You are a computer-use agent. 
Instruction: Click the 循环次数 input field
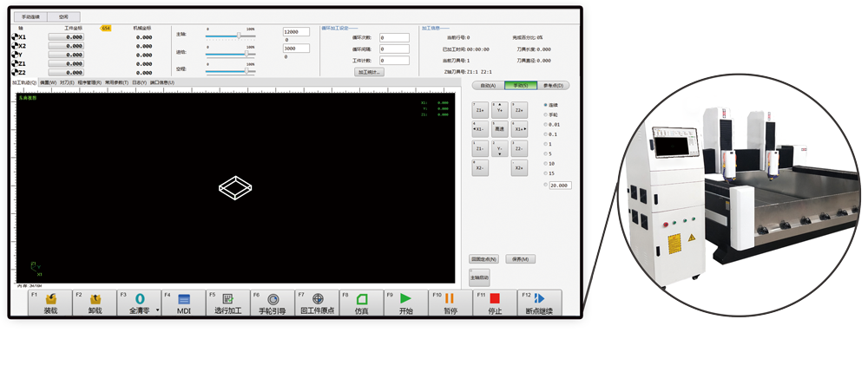coord(394,38)
